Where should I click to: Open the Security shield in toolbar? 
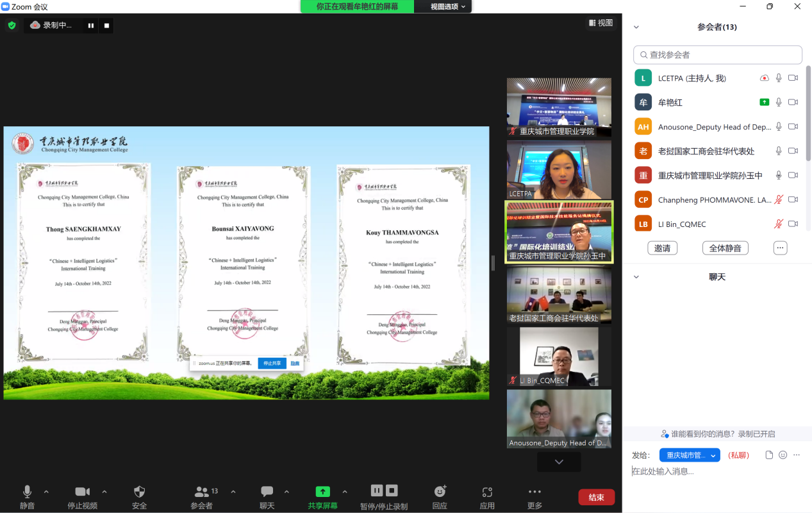pyautogui.click(x=139, y=492)
